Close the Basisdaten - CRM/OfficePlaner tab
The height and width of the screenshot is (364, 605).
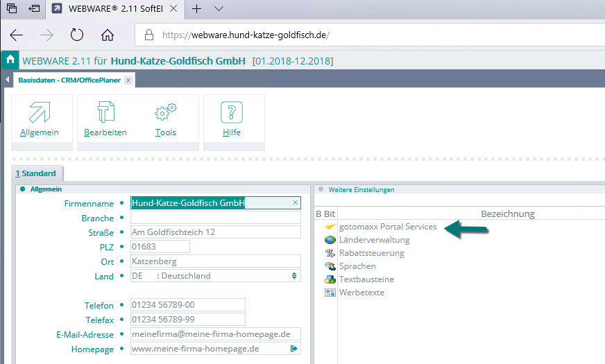(128, 80)
